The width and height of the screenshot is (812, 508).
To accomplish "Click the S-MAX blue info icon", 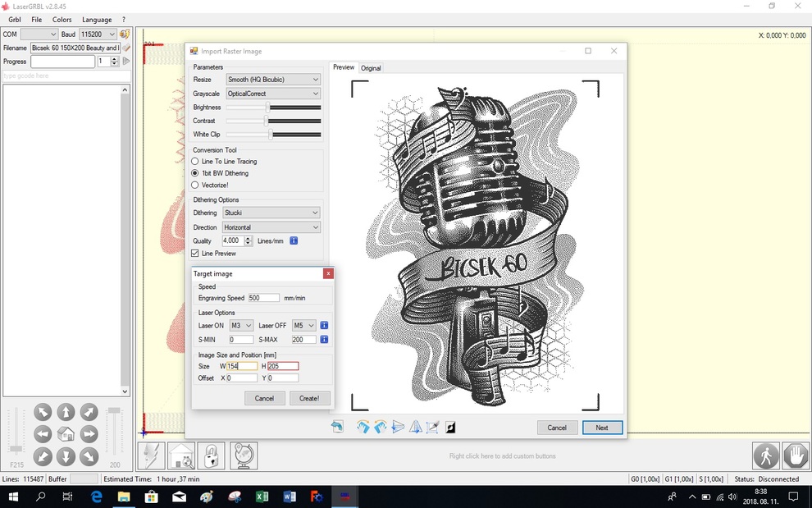I will point(324,340).
